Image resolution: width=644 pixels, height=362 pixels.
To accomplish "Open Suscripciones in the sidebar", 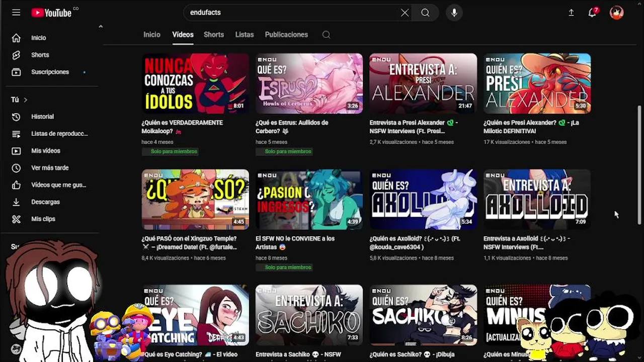I will tap(50, 72).
